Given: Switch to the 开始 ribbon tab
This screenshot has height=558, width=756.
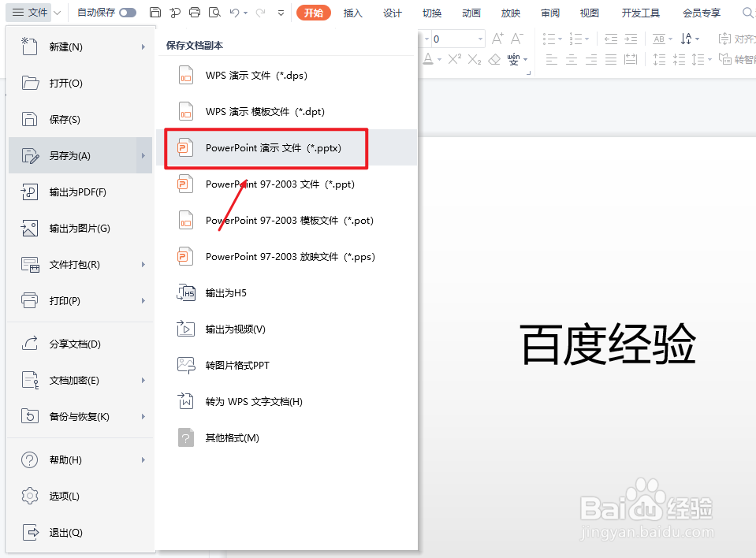Looking at the screenshot, I should click(x=314, y=13).
